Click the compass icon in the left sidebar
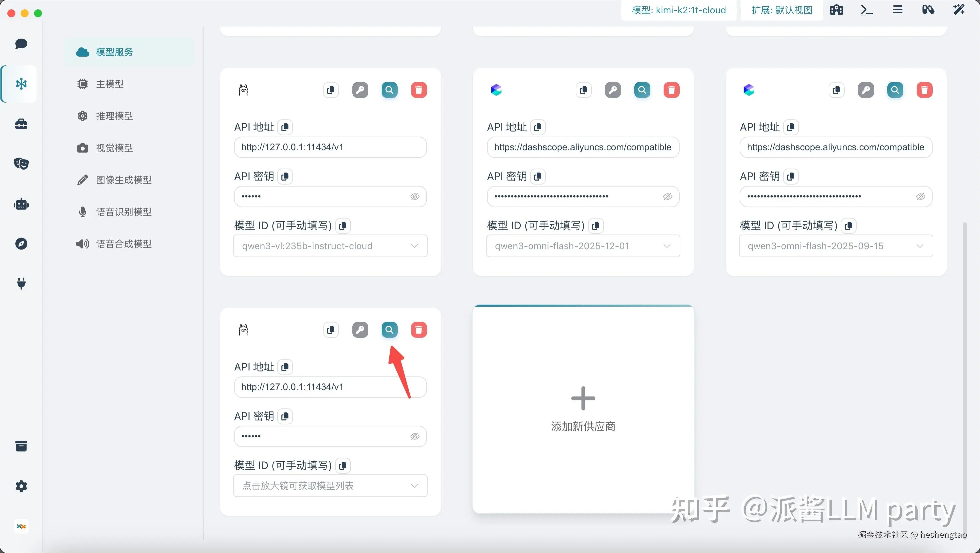 (x=21, y=244)
